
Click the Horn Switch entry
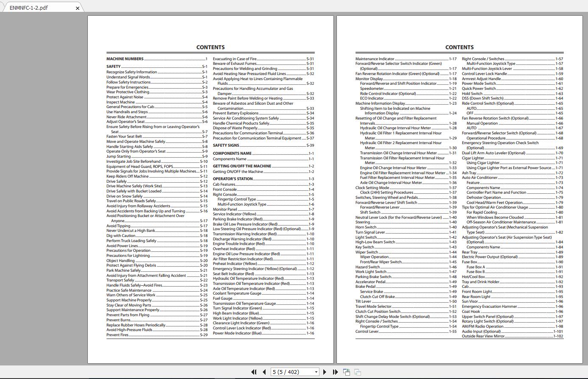coord(406,227)
